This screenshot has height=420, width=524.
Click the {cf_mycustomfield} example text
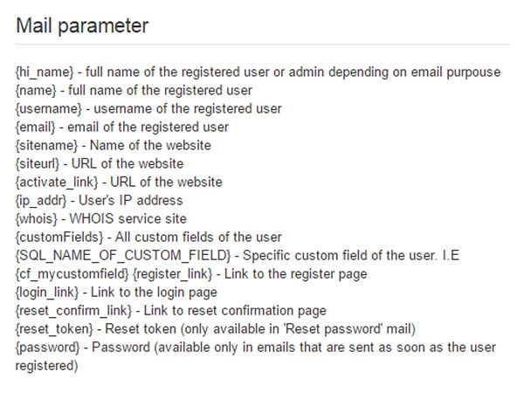click(x=72, y=274)
